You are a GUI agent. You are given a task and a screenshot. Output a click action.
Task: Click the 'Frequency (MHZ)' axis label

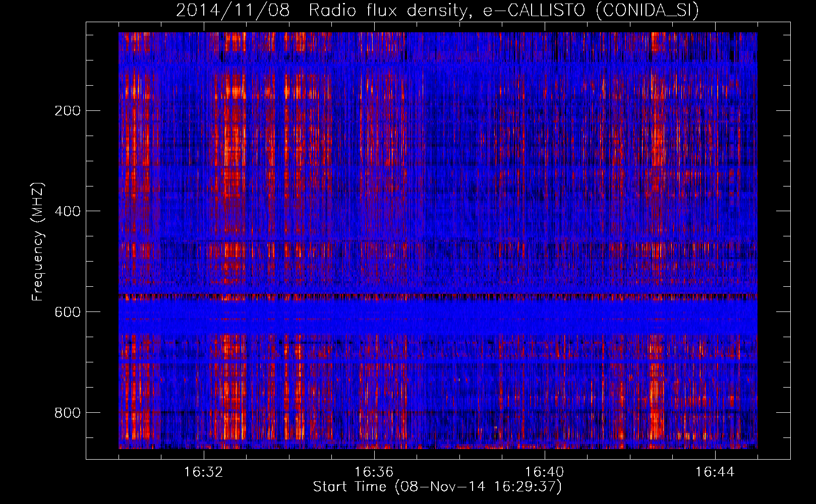[38, 242]
